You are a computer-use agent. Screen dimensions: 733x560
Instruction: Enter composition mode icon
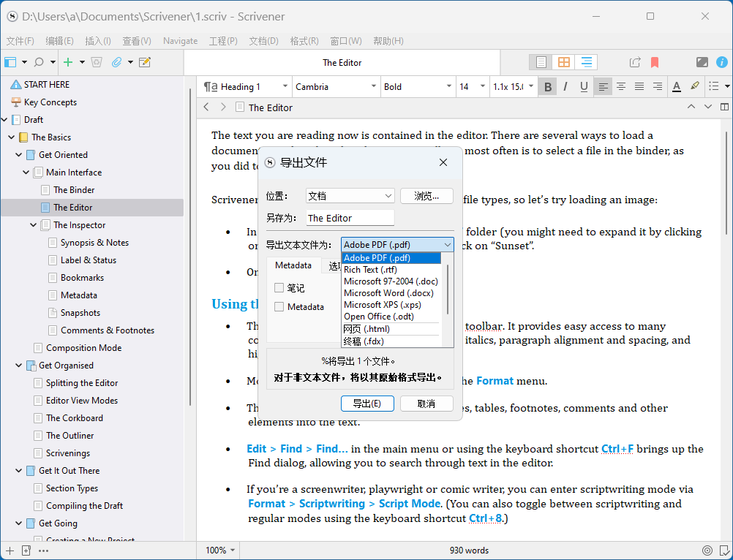tap(702, 62)
